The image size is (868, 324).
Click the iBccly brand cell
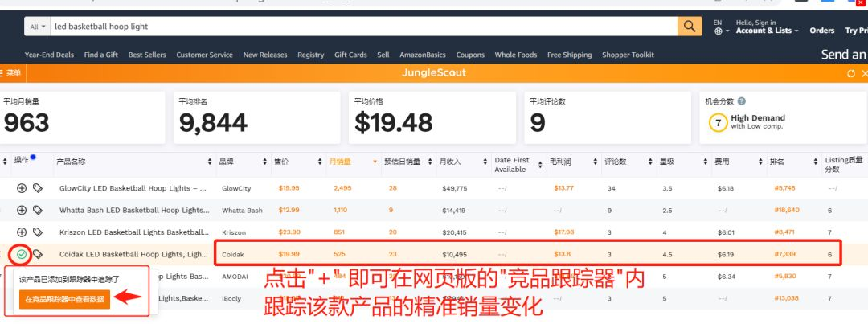coord(231,298)
